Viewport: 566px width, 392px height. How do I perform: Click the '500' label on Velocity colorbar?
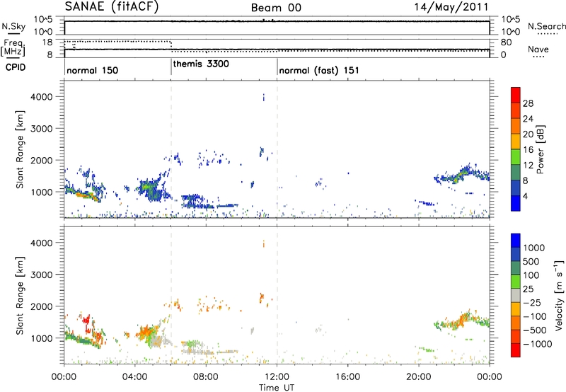point(532,261)
